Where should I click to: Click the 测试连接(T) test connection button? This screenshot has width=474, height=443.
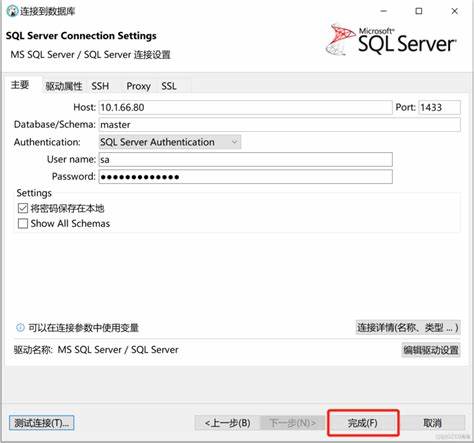[x=42, y=423]
